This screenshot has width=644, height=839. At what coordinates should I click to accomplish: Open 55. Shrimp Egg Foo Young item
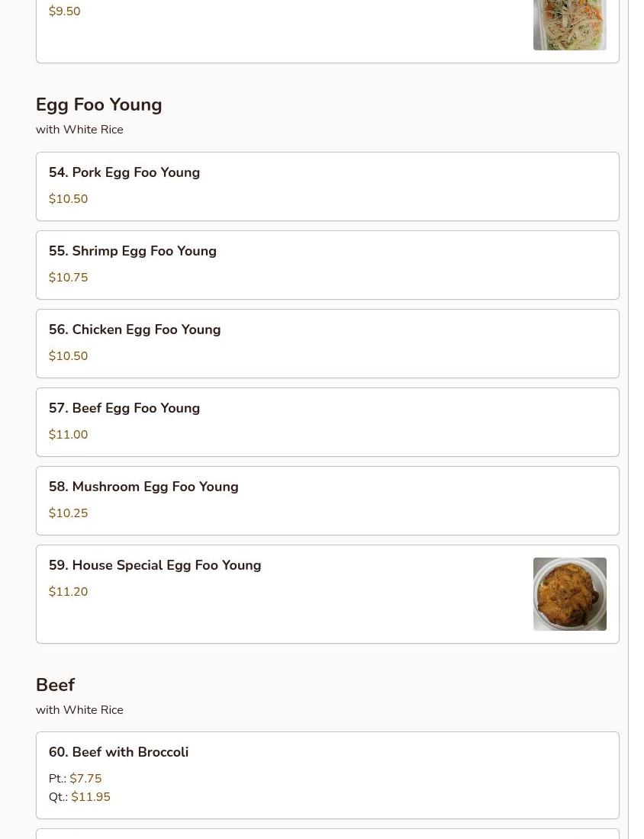pyautogui.click(x=133, y=252)
